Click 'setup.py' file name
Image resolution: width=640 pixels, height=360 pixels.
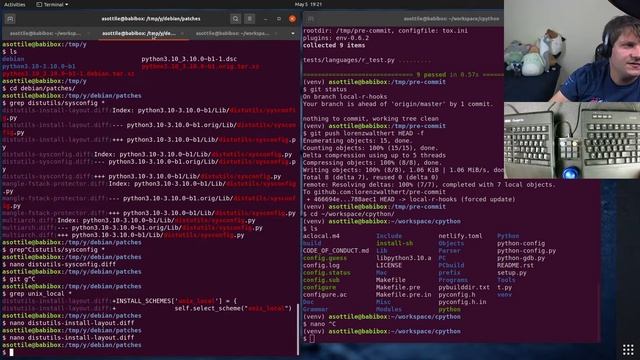click(511, 273)
